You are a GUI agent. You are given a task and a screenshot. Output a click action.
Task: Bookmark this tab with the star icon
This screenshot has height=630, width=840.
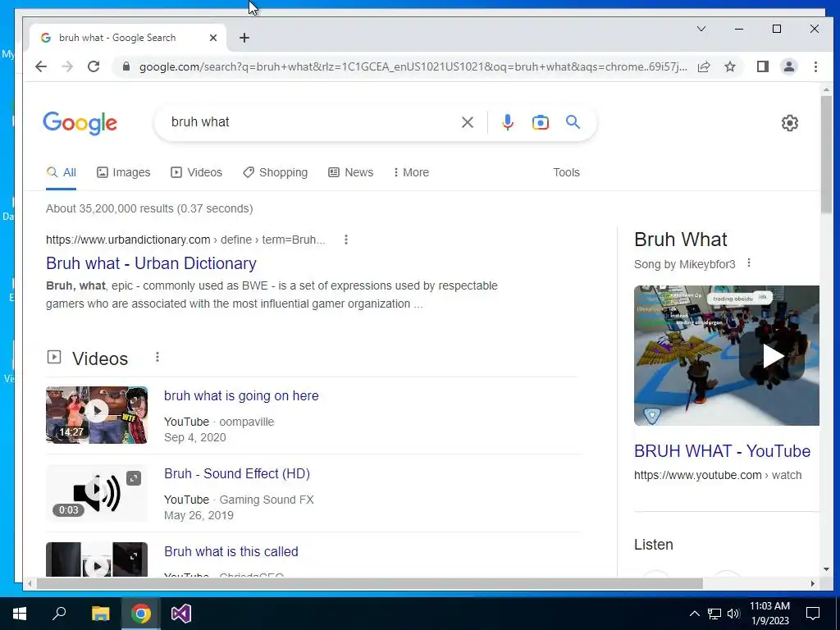[x=729, y=66]
